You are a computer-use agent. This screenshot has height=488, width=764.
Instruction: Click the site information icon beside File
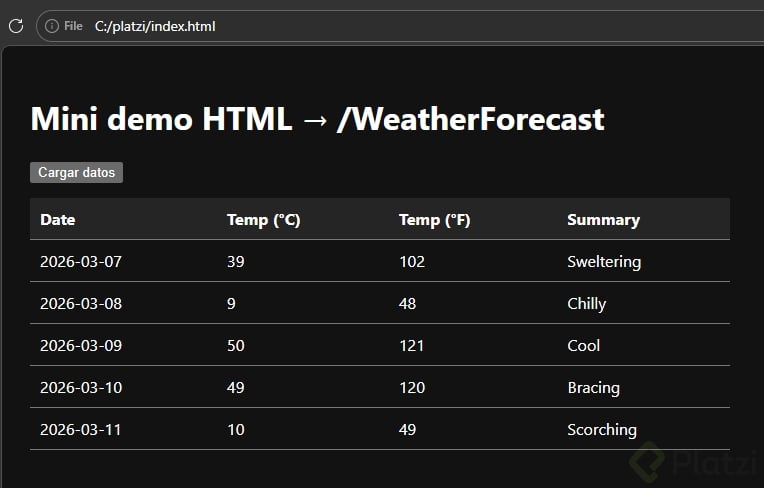point(52,26)
